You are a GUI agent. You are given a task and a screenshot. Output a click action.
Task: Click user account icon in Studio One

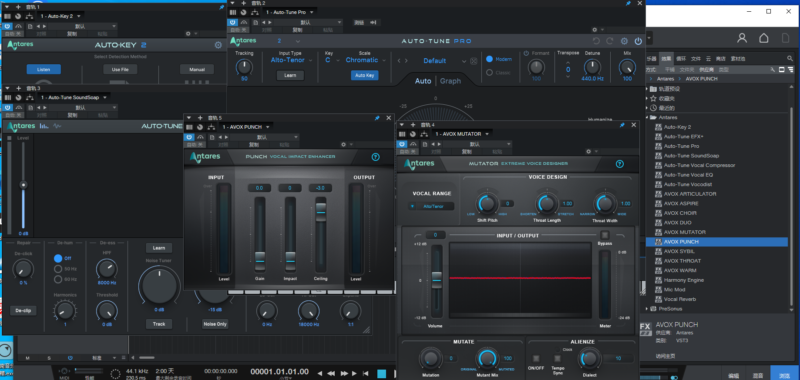(x=742, y=38)
